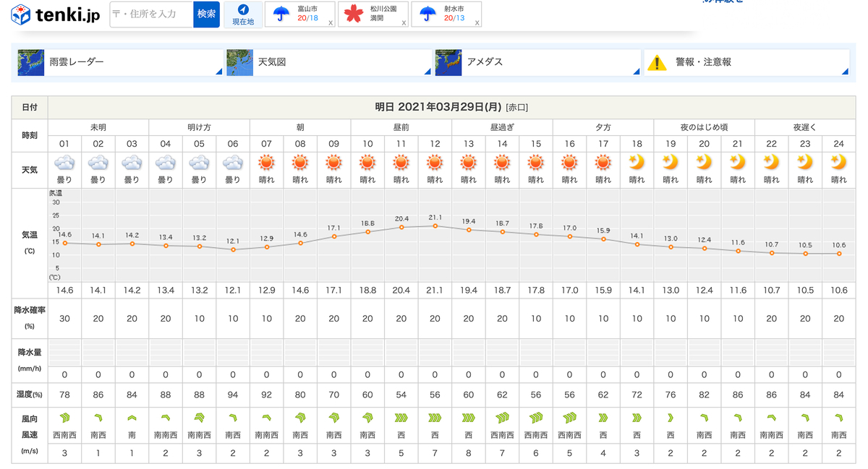Click the 気温 (℃) row label

(x=30, y=241)
